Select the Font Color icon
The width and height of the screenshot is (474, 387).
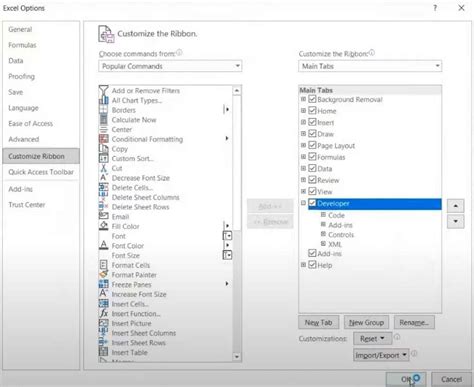click(x=104, y=245)
